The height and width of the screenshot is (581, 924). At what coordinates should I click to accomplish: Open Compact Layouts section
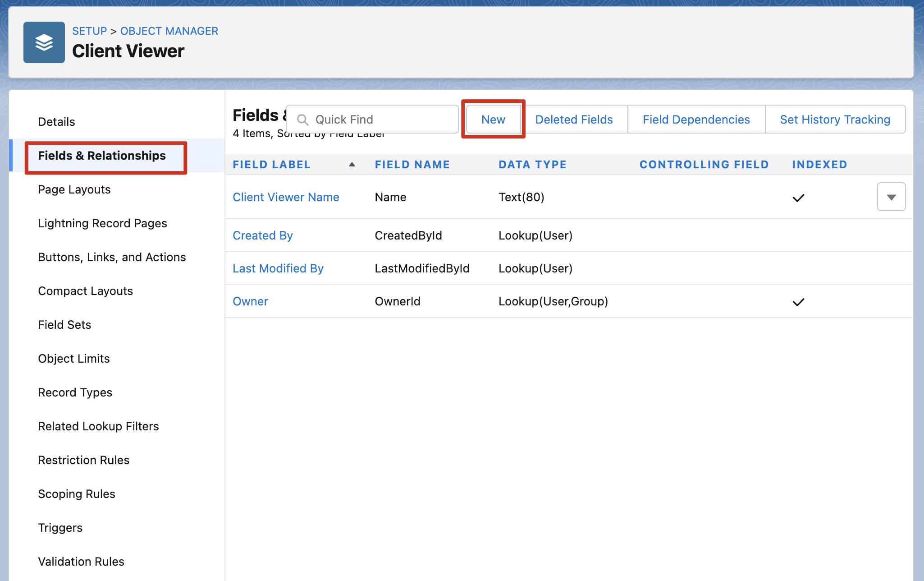[85, 291]
